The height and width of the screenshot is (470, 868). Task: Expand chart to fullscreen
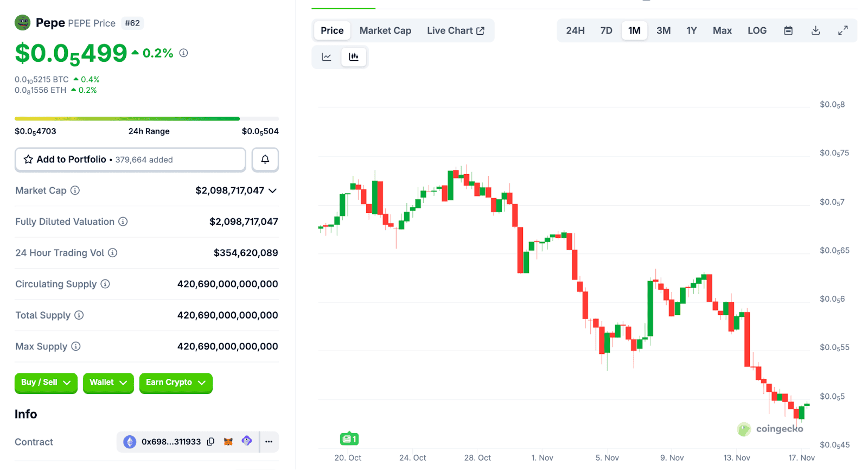tap(843, 31)
